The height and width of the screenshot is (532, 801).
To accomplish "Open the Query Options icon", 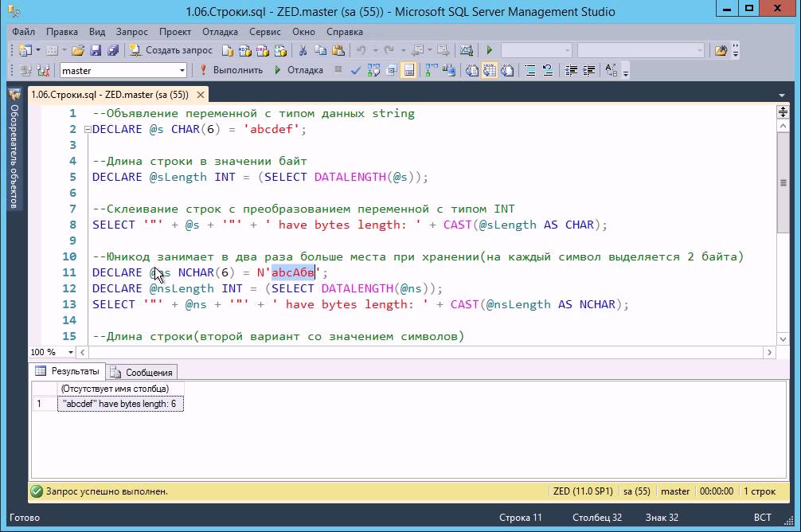I will click(x=391, y=71).
